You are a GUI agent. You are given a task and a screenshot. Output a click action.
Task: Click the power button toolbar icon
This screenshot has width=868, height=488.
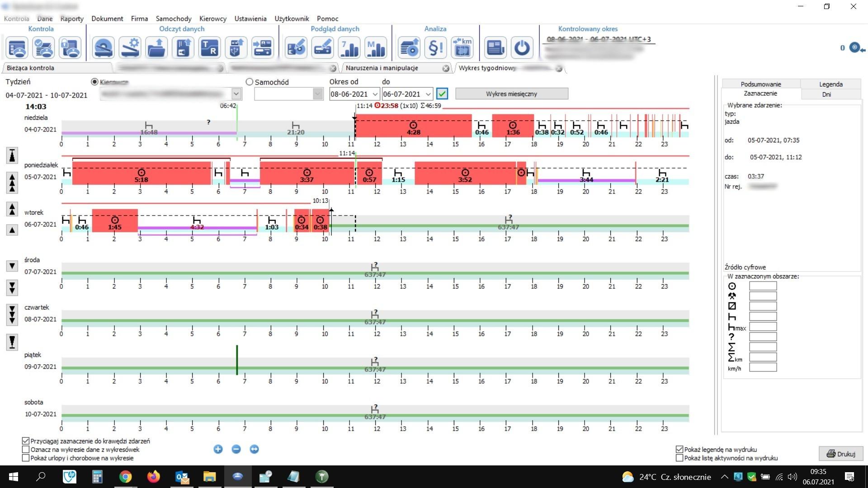coord(522,48)
